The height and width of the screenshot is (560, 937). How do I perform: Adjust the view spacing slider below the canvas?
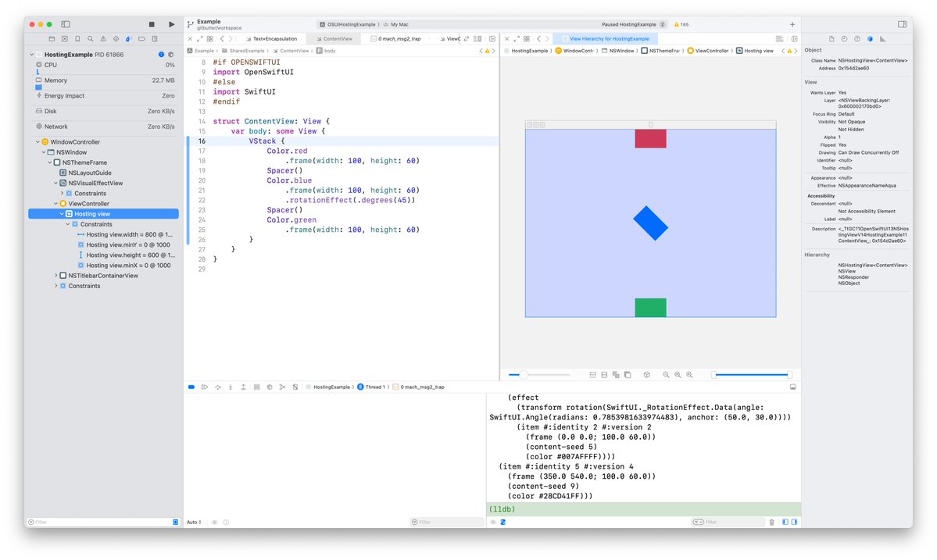tap(538, 375)
